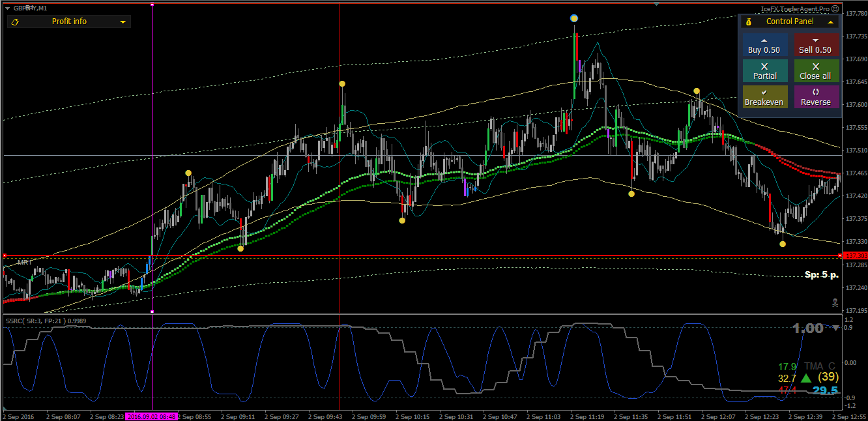The height and width of the screenshot is (421, 868).
Task: Click the Buy 0.50 button
Action: pos(764,45)
